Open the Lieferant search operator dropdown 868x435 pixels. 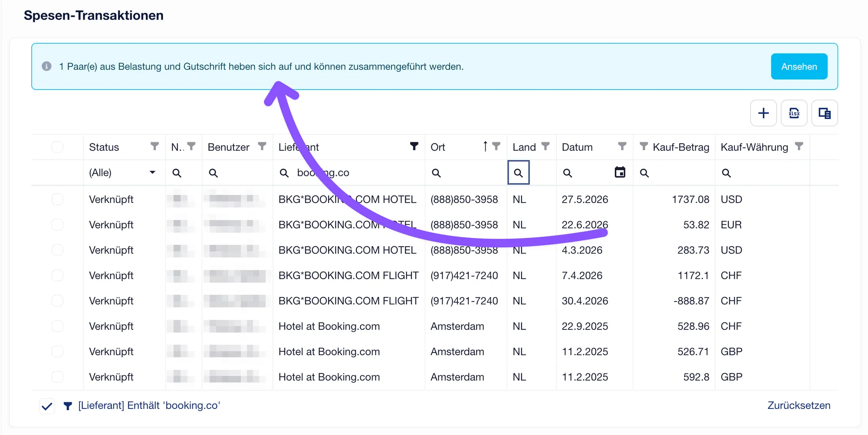tap(284, 173)
